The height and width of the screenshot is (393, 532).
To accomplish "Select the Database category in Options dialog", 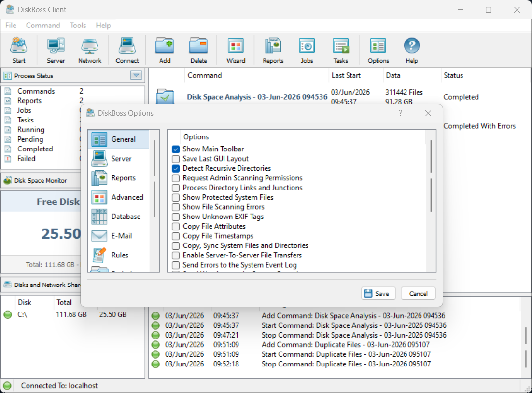I will (118, 217).
